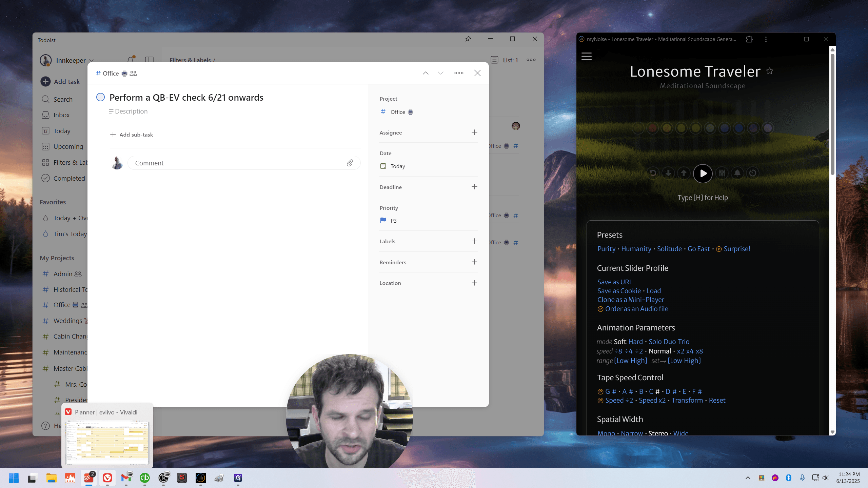The width and height of the screenshot is (868, 488).
Task: Favorite Lonesome Traveler with the star icon
Action: pyautogui.click(x=770, y=71)
